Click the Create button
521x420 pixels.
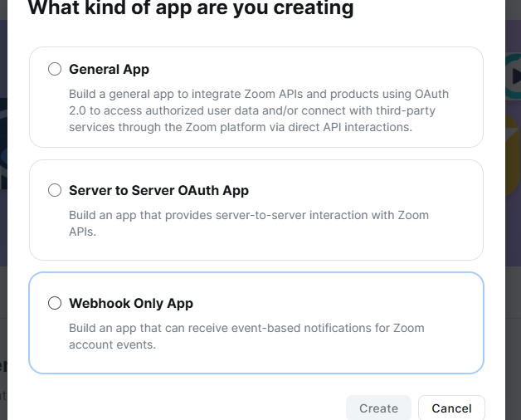[x=378, y=408]
